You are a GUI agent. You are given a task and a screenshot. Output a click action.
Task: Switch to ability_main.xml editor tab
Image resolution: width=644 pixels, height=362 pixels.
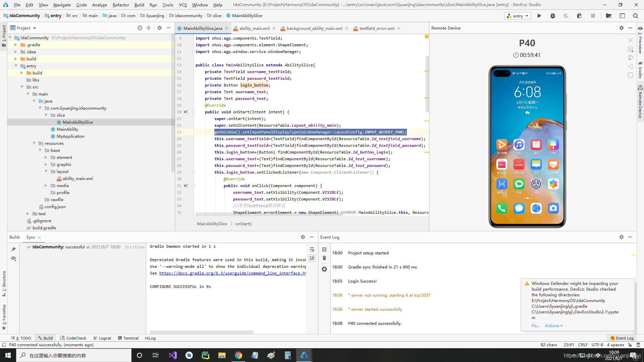click(254, 28)
